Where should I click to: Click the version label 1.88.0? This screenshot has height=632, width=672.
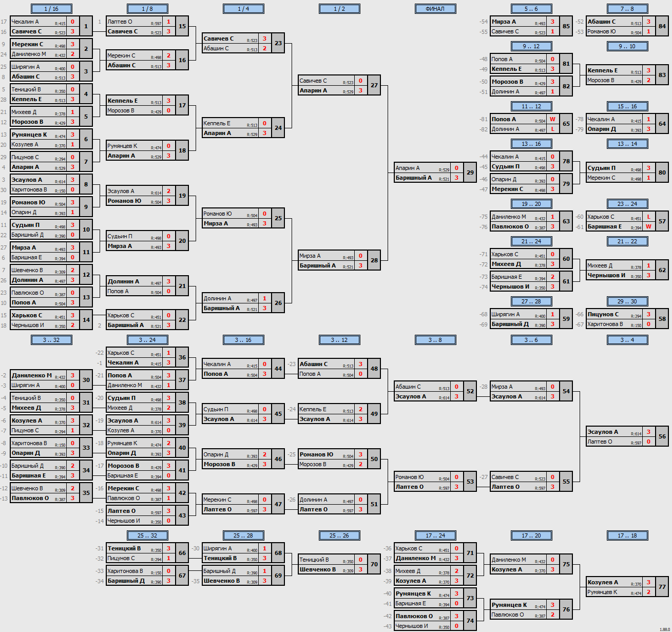click(665, 629)
